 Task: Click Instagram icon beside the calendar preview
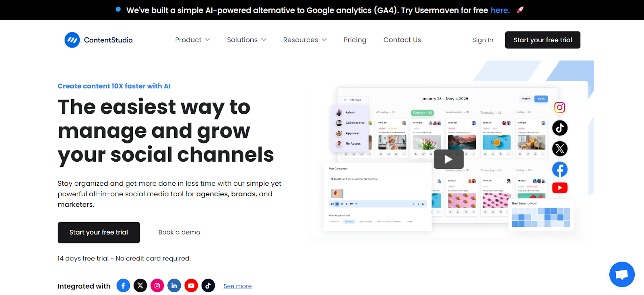(560, 108)
